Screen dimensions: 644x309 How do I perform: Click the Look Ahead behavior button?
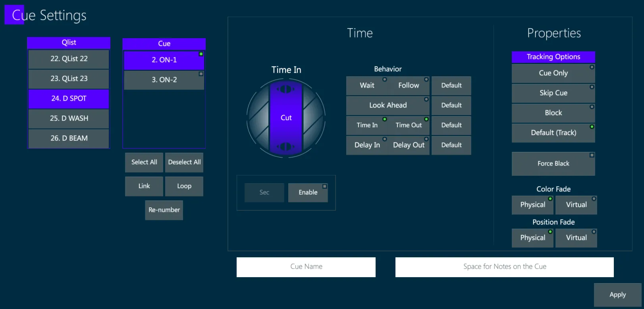tap(388, 105)
